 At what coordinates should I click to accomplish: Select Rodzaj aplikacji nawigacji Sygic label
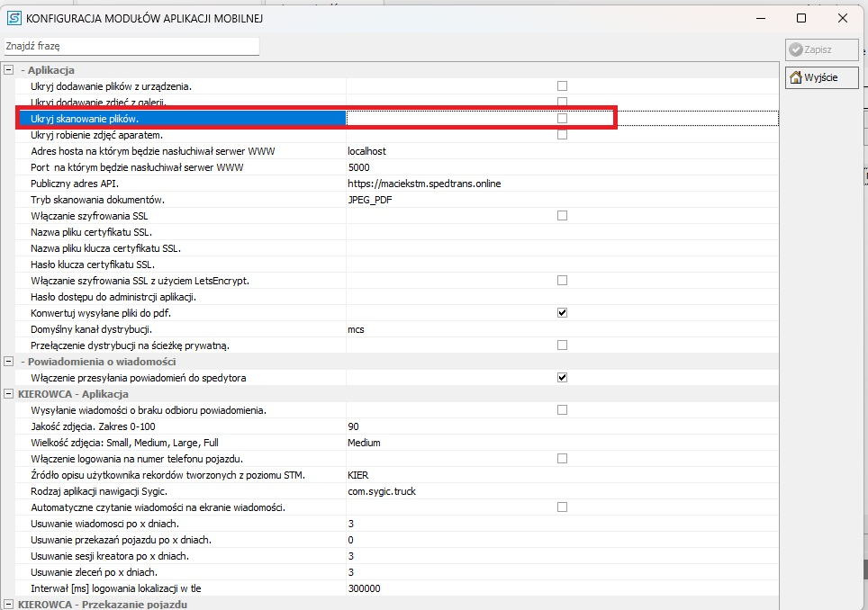(99, 491)
